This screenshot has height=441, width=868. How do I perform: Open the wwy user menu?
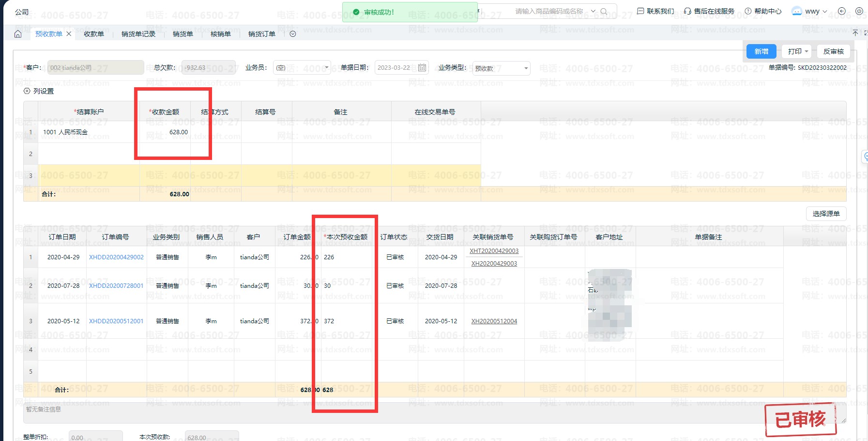[x=809, y=11]
